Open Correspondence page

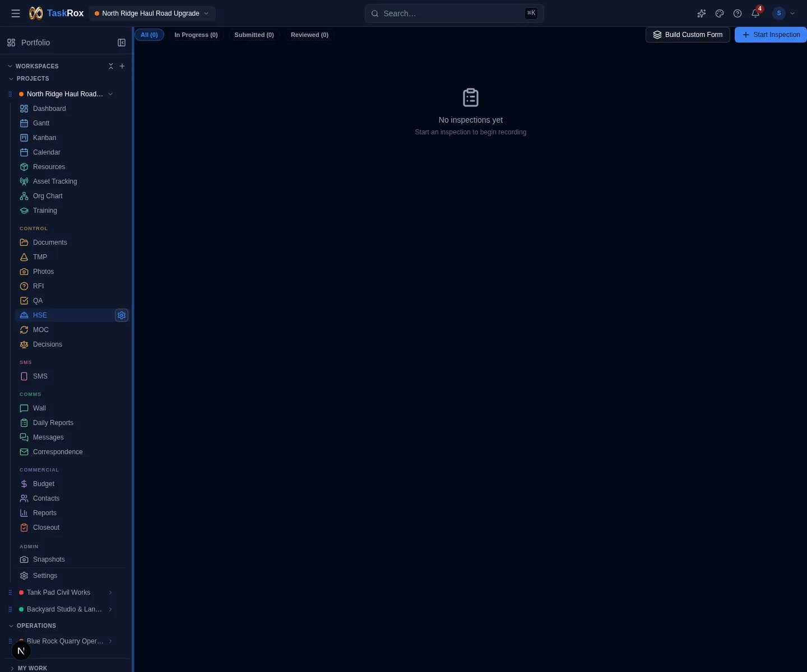tap(72, 452)
